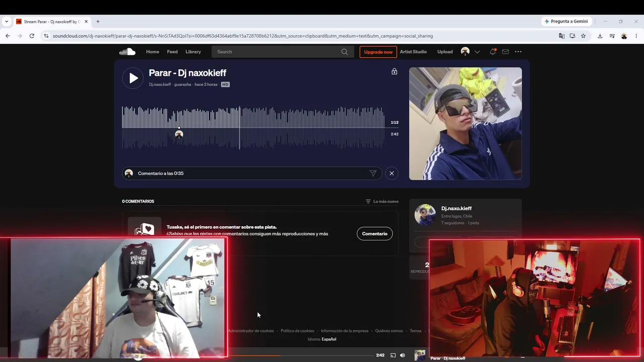Click the volume speaker icon in the player bar
The width and height of the screenshot is (644, 362).
point(403,355)
